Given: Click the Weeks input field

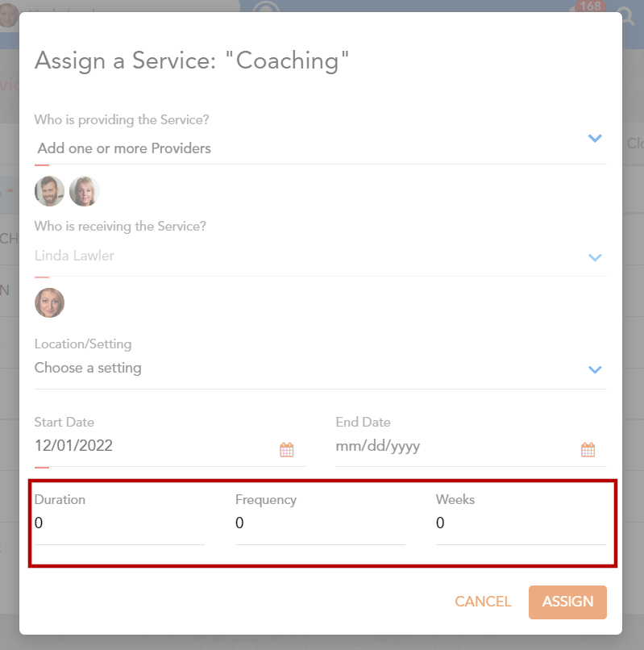Looking at the screenshot, I should (521, 524).
